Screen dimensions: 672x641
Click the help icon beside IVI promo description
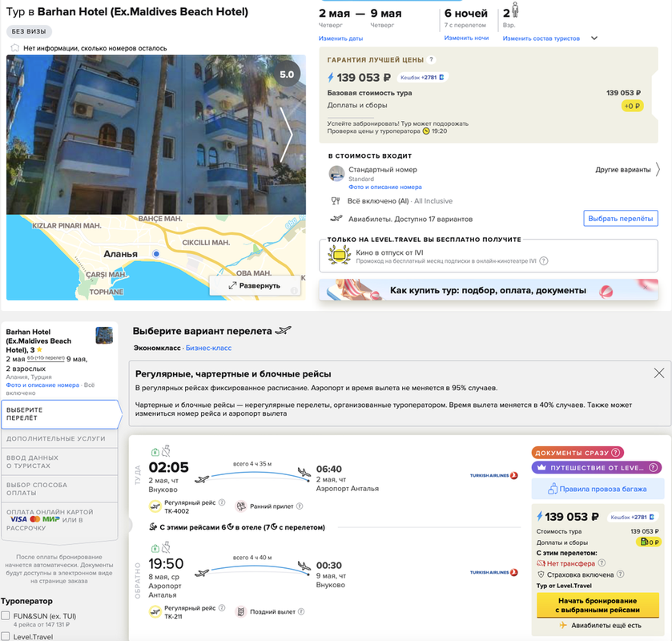point(543,260)
